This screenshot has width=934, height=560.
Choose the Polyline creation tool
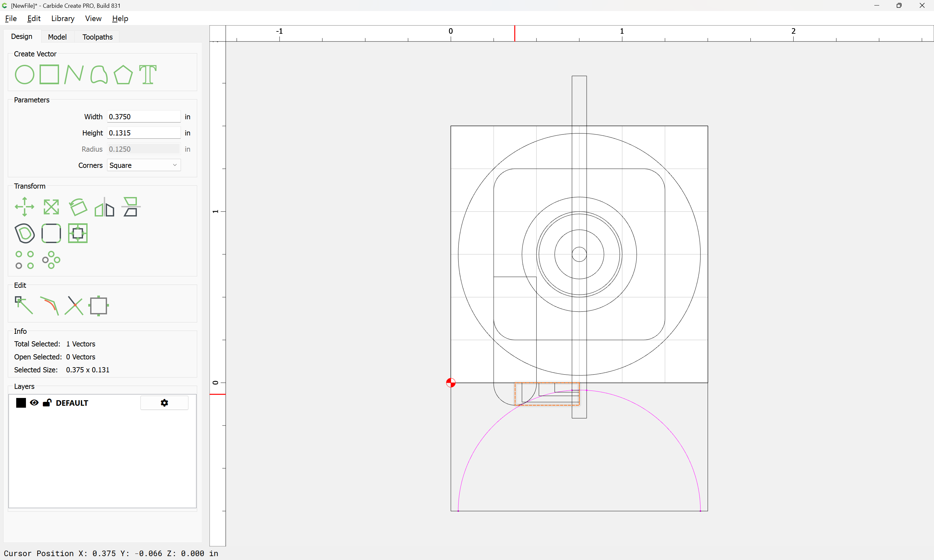74,74
